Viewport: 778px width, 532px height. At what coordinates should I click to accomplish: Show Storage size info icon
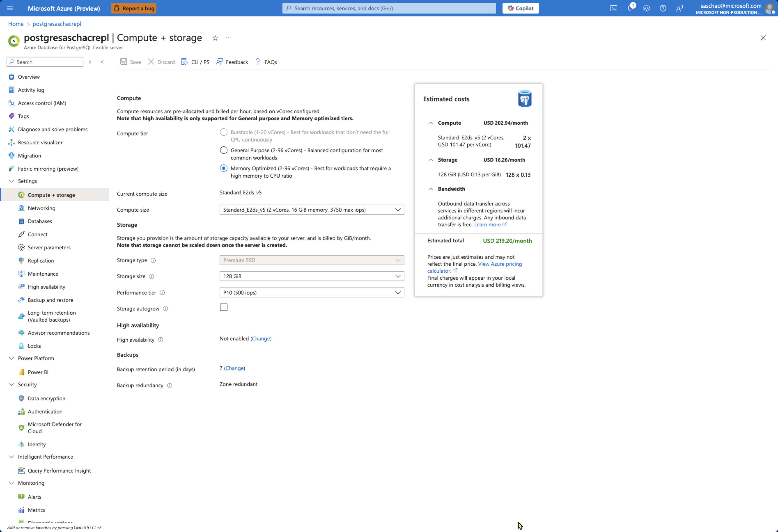151,276
